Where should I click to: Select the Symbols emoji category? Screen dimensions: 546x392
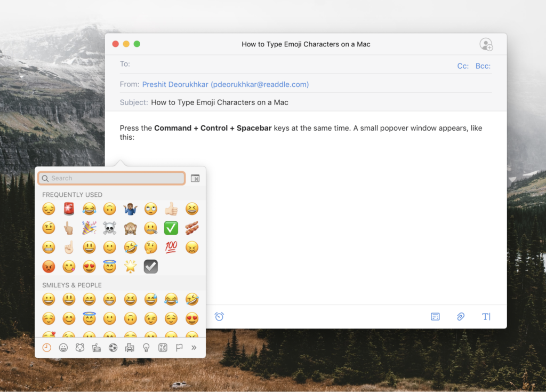[x=162, y=347]
